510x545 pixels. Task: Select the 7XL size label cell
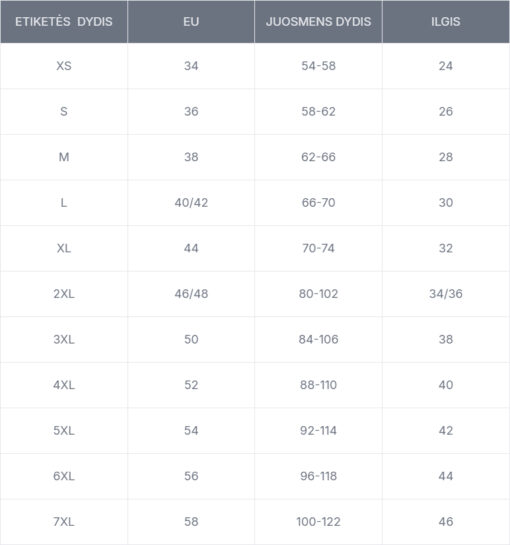coord(64,521)
